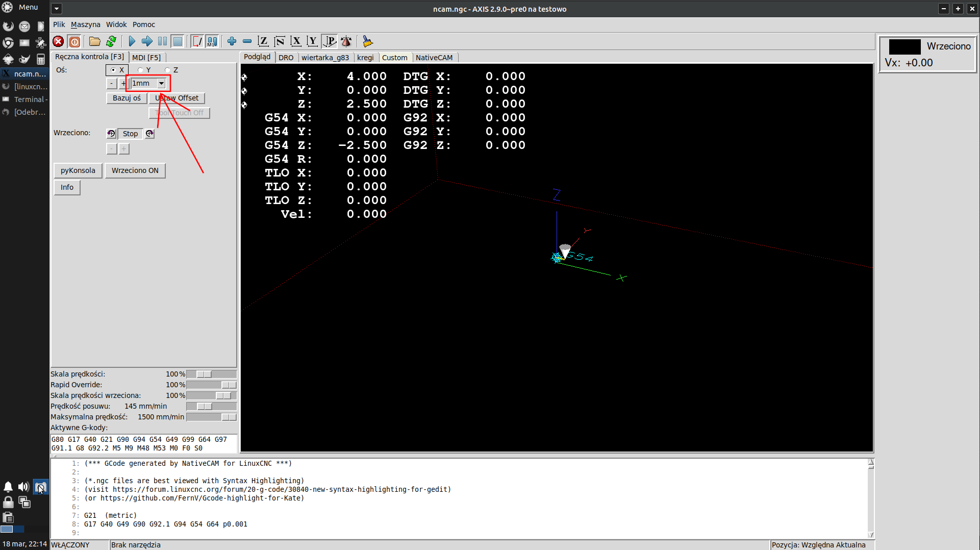Switch to the Podgląd tab

pos(257,57)
